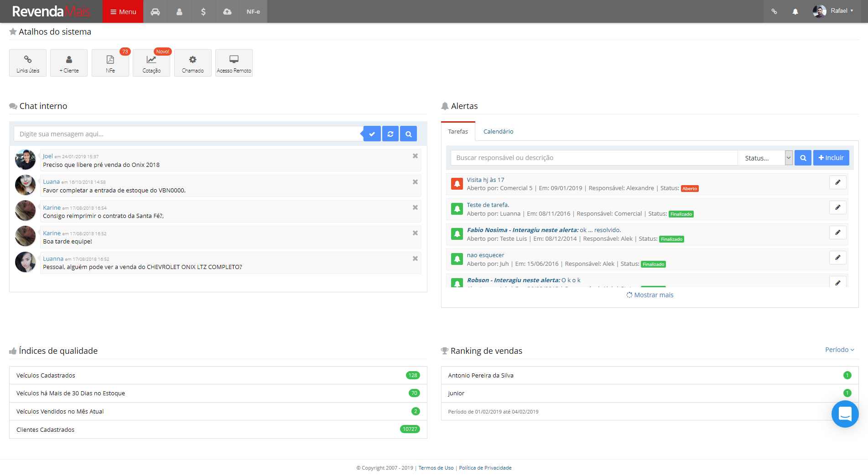Click the dollar sign finance icon
Image resolution: width=868 pixels, height=476 pixels.
pos(203,11)
